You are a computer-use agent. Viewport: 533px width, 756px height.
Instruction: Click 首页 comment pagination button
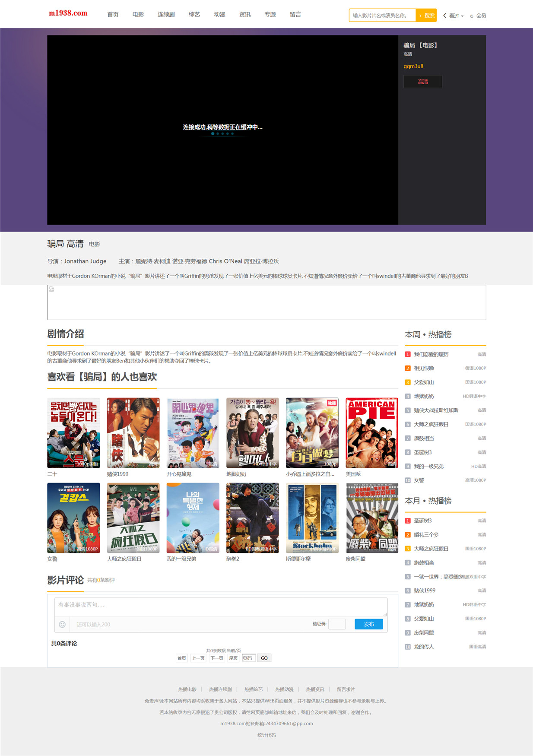[x=182, y=658]
